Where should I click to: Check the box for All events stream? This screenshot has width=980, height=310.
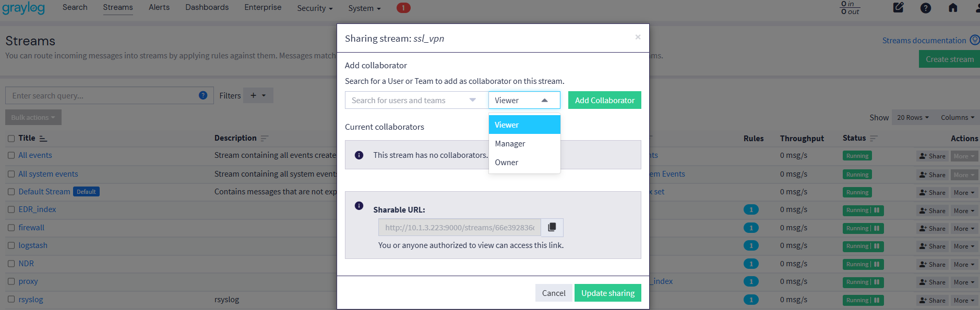pos(11,155)
